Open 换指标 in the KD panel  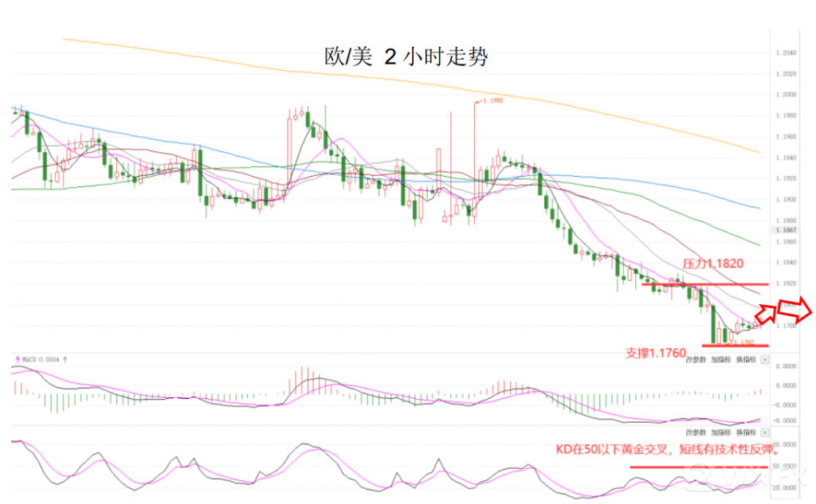tap(746, 432)
